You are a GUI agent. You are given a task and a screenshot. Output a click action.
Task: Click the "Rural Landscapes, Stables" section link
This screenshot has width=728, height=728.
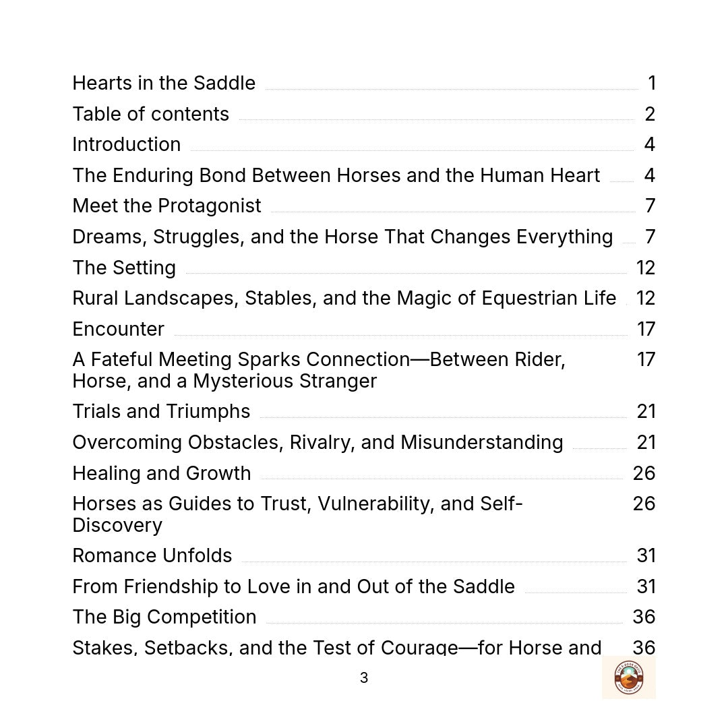[344, 298]
